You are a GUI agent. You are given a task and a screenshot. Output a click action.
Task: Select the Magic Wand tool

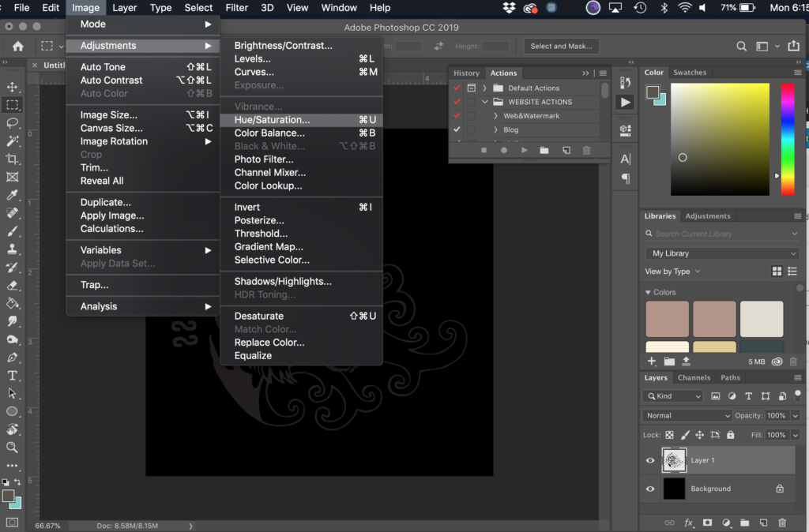[13, 140]
